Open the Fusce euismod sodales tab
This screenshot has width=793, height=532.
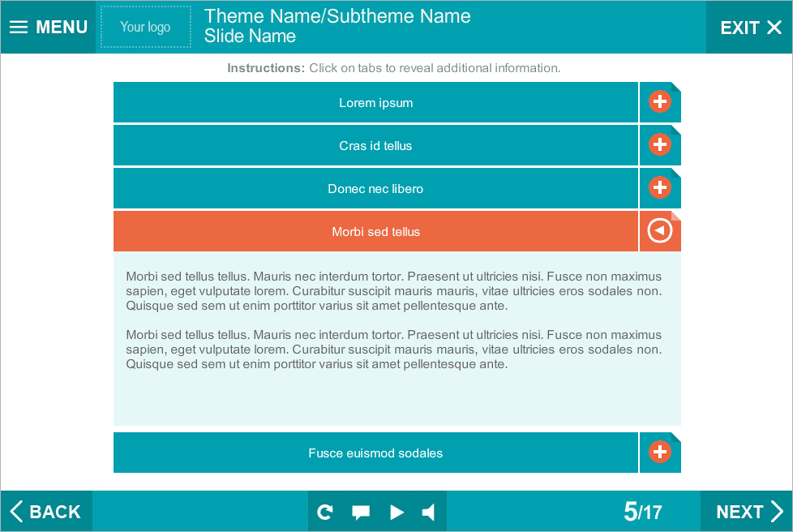click(375, 453)
